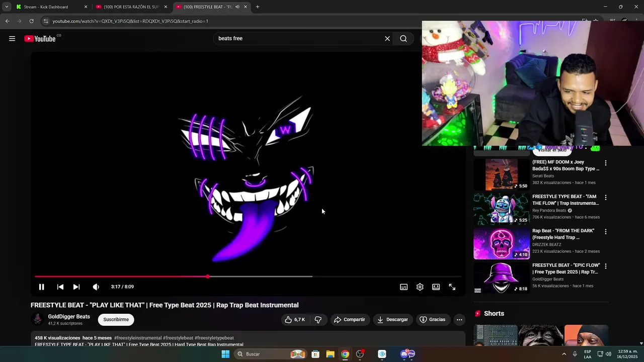Reload the current page
Viewport: 644px width, 362px height.
pyautogui.click(x=31, y=21)
